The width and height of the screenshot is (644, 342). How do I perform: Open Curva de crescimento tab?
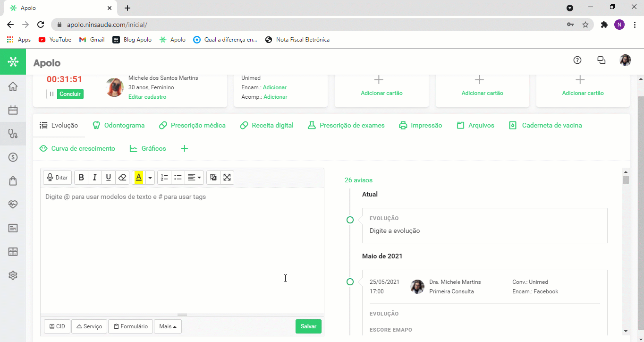pyautogui.click(x=77, y=148)
